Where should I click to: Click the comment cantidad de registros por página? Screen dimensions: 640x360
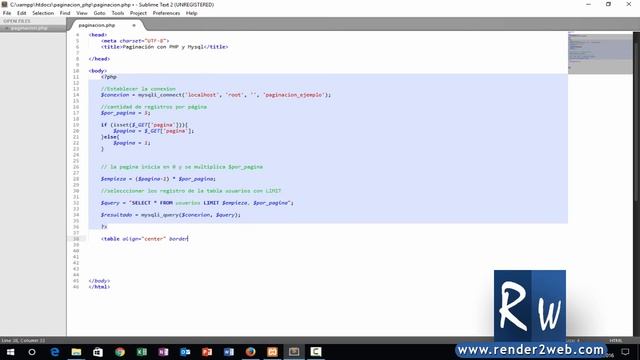coord(154,107)
